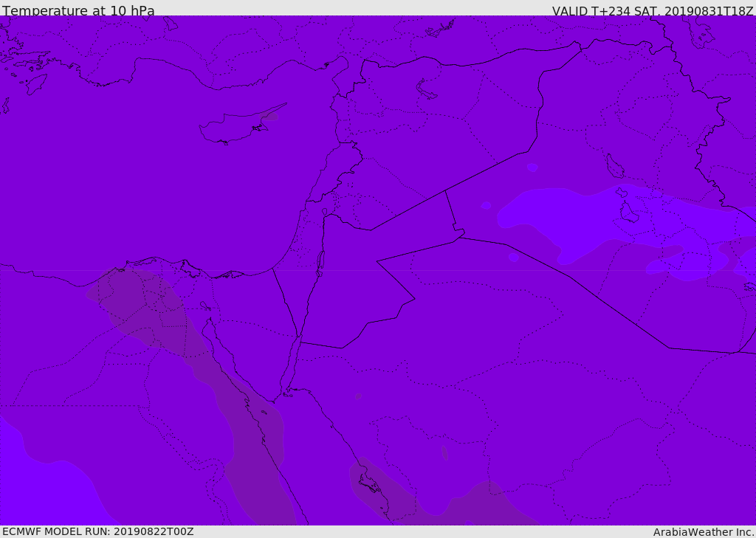Click the 'ECMWF MODEL RUN: 20190822T00Z' caption
The height and width of the screenshot is (538, 756).
point(98,531)
